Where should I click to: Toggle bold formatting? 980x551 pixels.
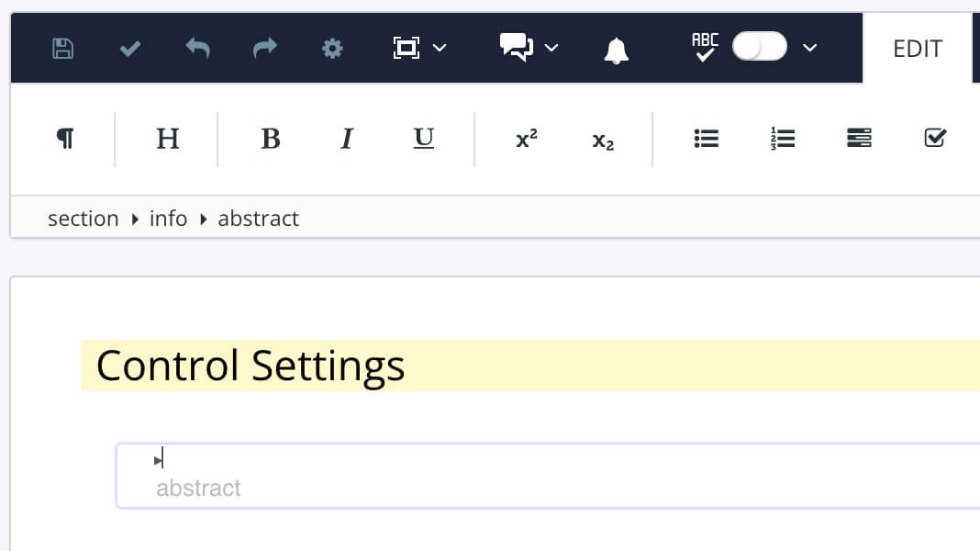270,139
